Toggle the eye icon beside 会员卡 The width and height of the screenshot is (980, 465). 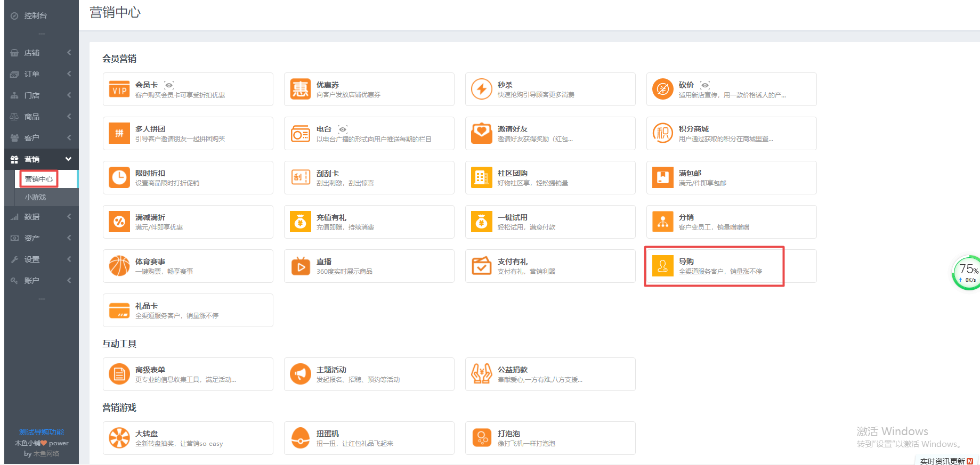point(169,85)
